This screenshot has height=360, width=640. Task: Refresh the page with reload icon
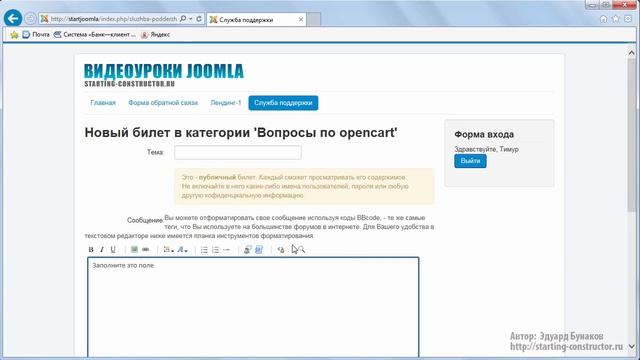(x=199, y=19)
